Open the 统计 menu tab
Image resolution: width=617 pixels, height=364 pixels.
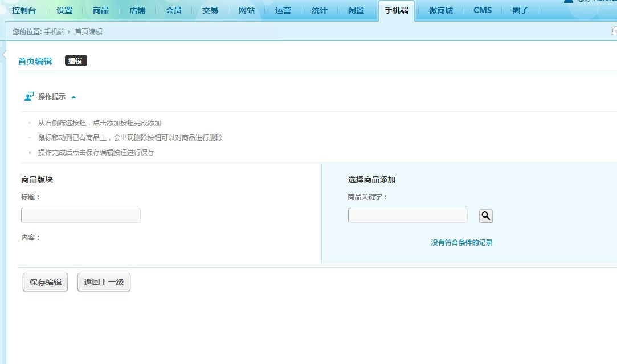(x=320, y=11)
